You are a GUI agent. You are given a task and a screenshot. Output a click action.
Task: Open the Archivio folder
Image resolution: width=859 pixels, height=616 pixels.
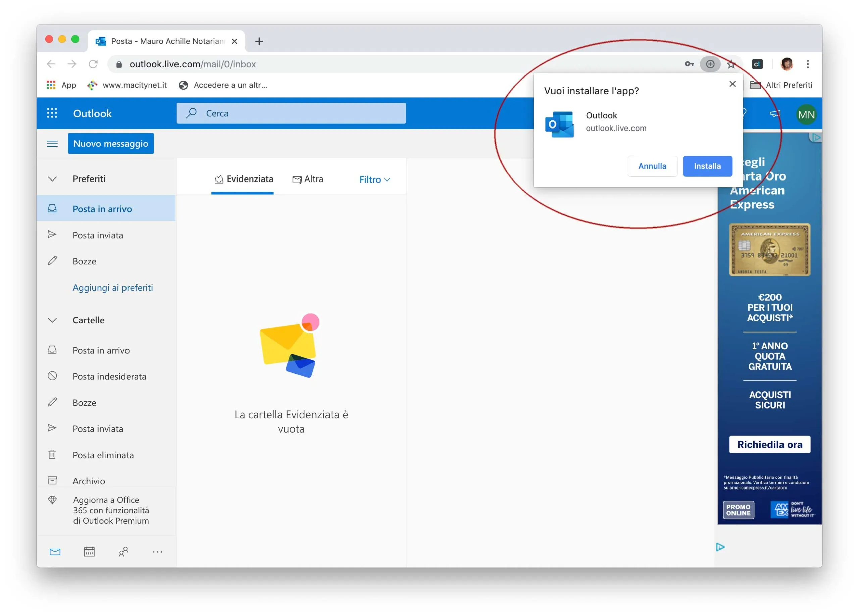[x=89, y=481]
